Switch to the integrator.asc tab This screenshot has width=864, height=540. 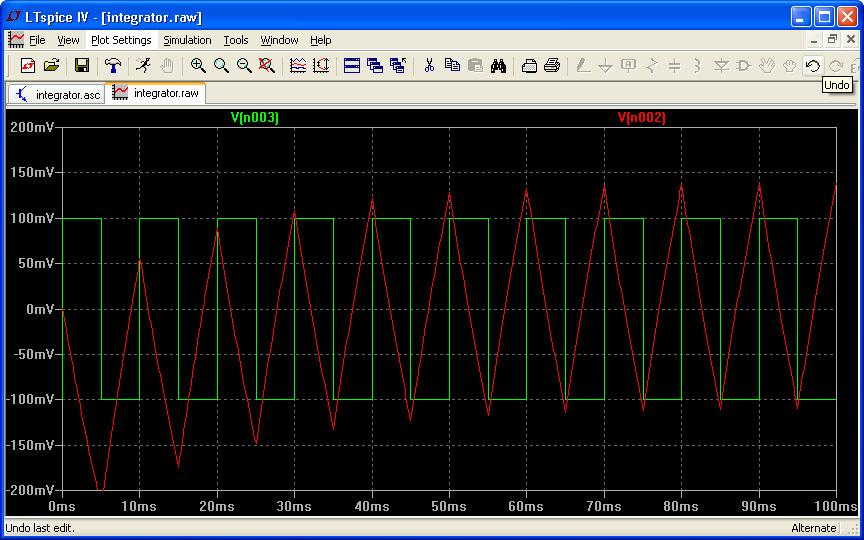pos(57,95)
